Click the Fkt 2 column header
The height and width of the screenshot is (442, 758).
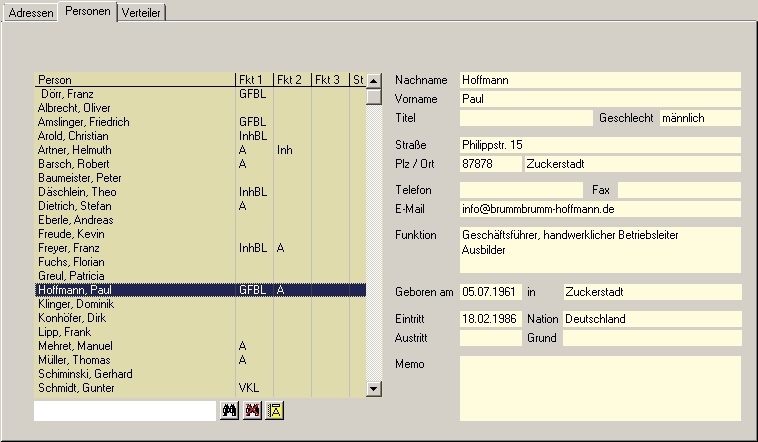pyautogui.click(x=292, y=80)
